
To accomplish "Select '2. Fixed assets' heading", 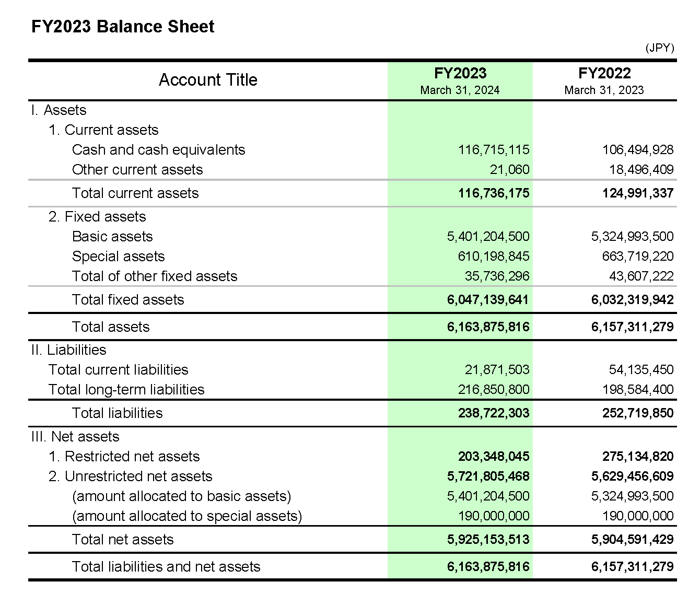I will point(97,217).
